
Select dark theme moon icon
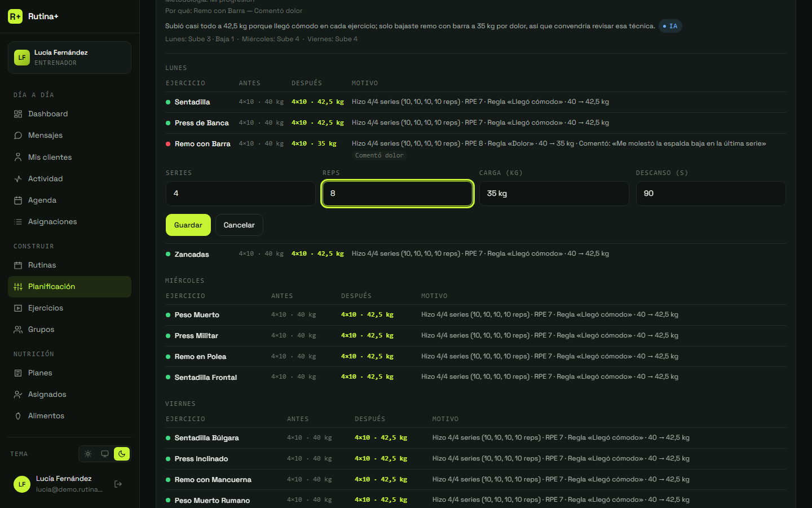point(122,454)
